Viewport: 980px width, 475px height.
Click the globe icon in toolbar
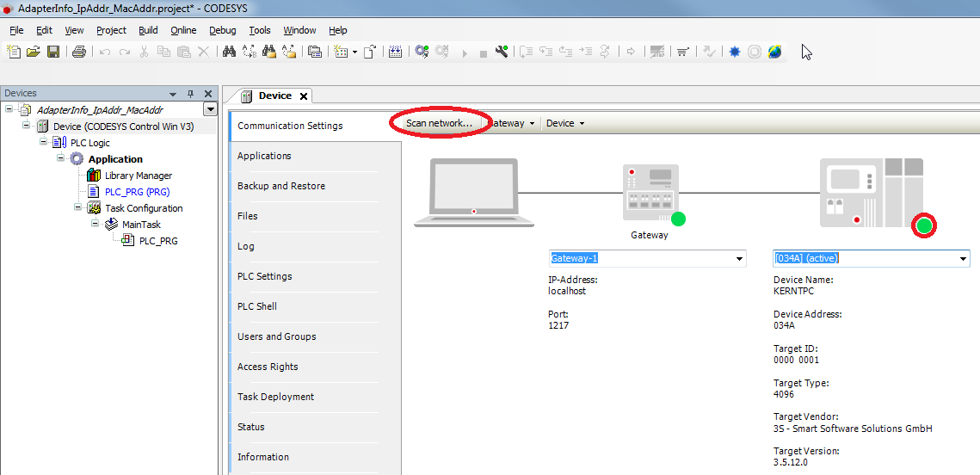coord(775,52)
